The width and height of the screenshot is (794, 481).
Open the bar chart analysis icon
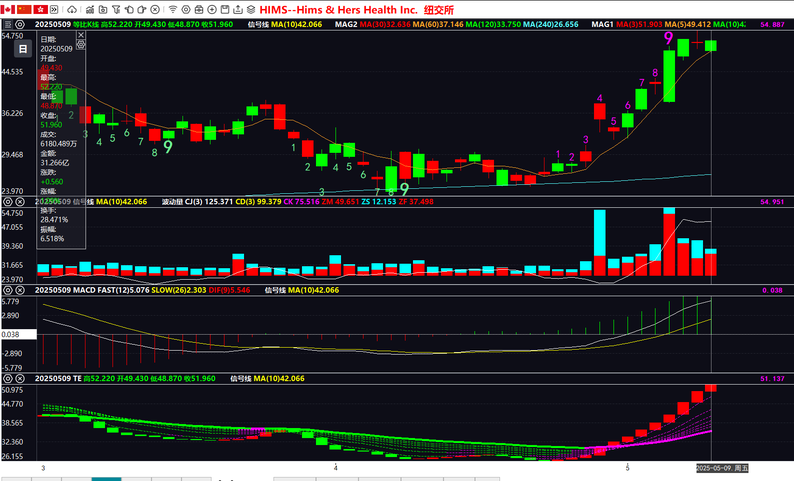90,9
